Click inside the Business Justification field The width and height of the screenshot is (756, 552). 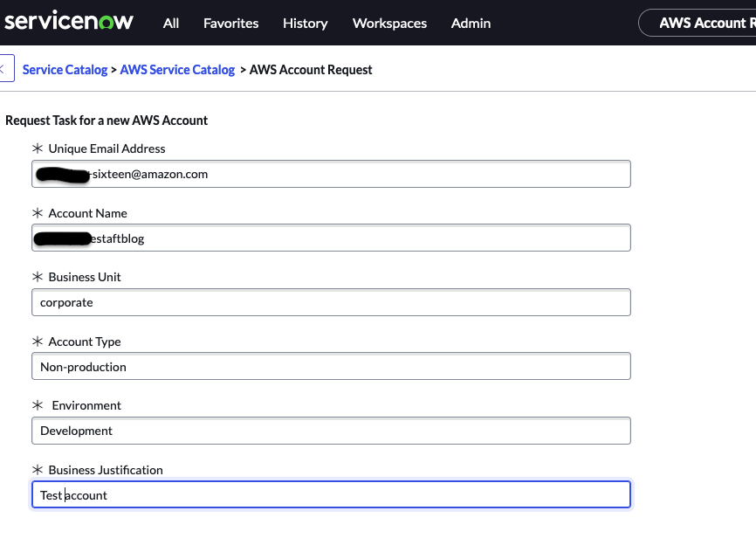tap(332, 494)
